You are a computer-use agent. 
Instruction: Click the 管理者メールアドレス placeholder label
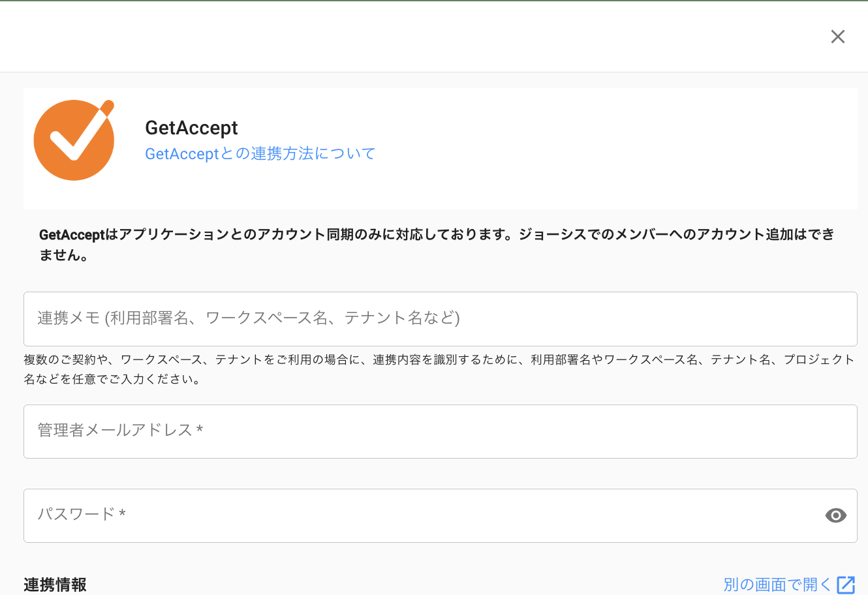click(120, 430)
